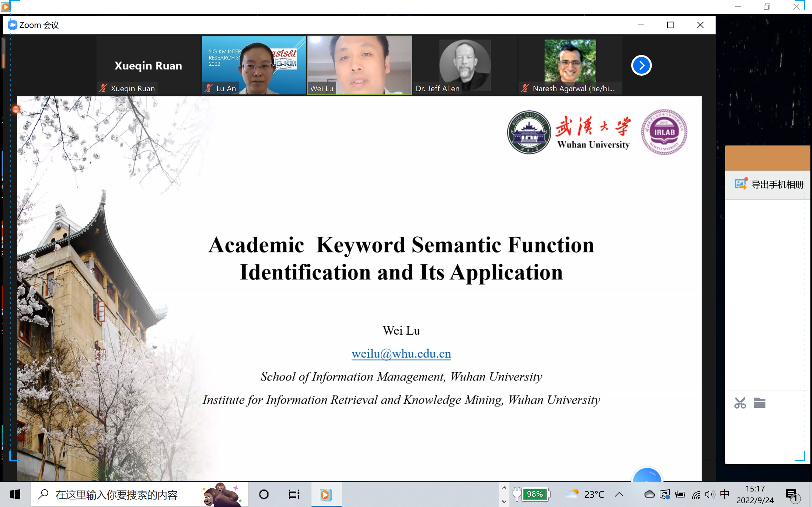Click the Cortana circle icon

(264, 494)
